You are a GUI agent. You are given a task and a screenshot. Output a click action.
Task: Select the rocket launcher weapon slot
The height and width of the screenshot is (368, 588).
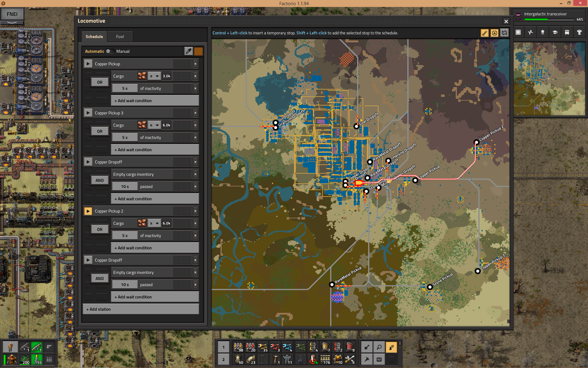(x=37, y=347)
